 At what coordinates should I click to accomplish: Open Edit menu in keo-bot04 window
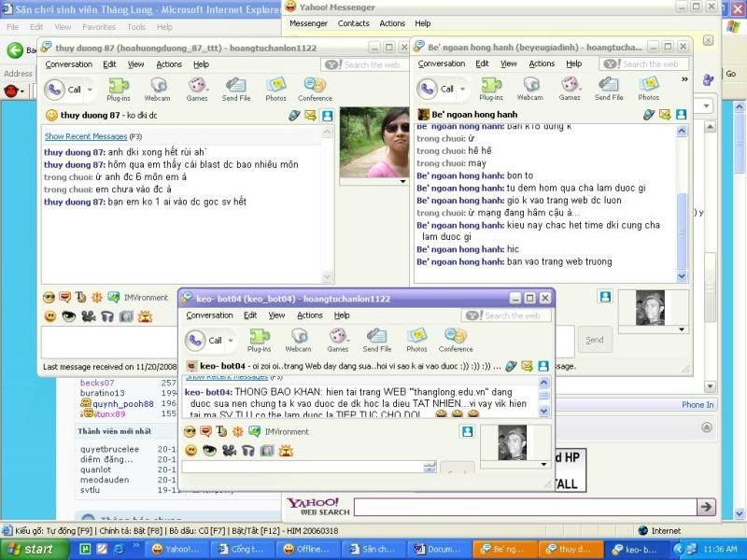[250, 315]
